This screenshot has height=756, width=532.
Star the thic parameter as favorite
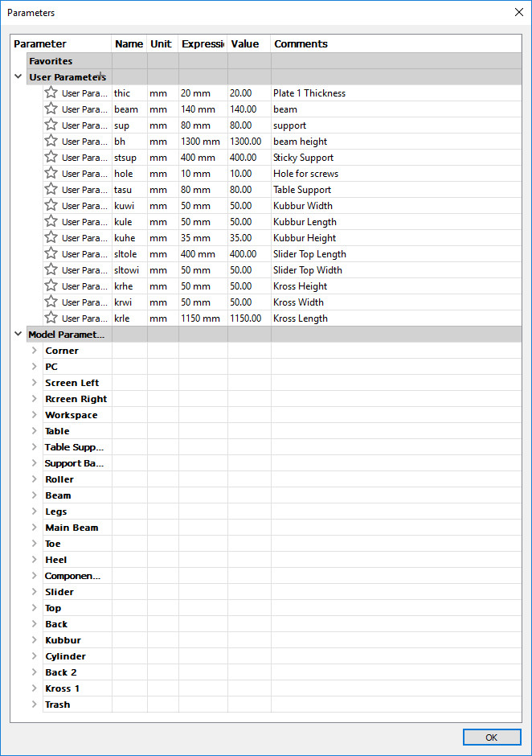[x=51, y=92]
